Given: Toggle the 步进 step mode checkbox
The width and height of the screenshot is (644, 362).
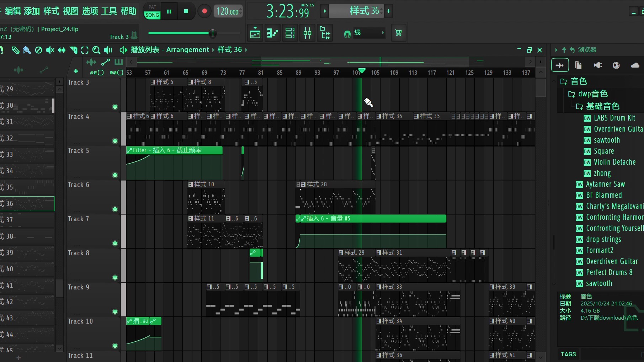Looking at the screenshot, I should click(101, 73).
